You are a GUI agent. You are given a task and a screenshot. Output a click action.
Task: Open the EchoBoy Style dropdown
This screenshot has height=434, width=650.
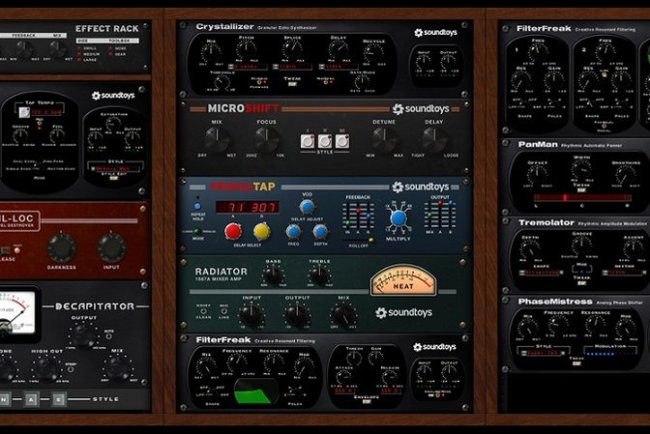point(115,169)
